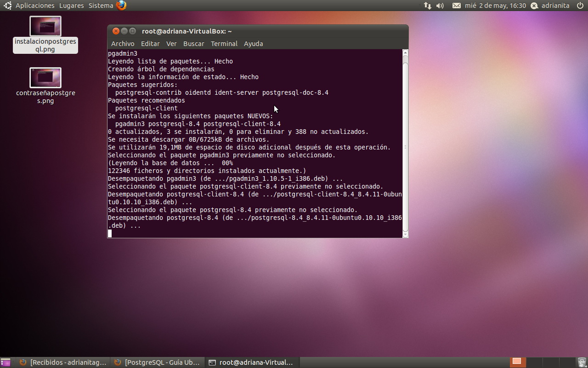The height and width of the screenshot is (368, 588).
Task: Open the Sistema menu
Action: (x=101, y=6)
